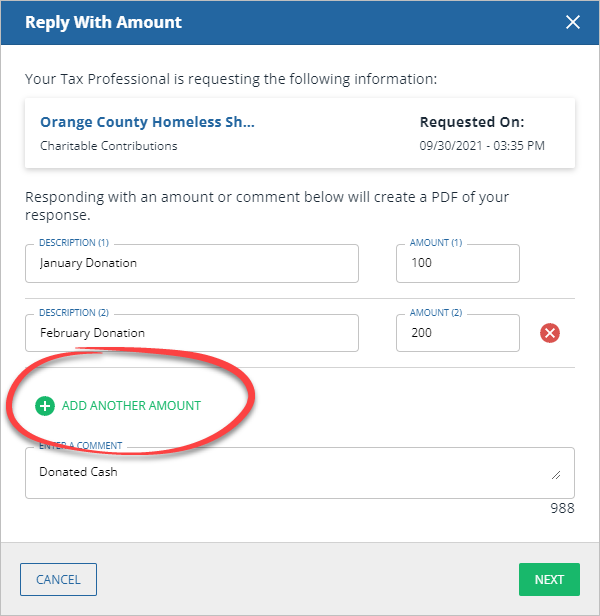This screenshot has height=616, width=600.
Task: Click the Amount (1) field showing 100
Action: click(457, 264)
